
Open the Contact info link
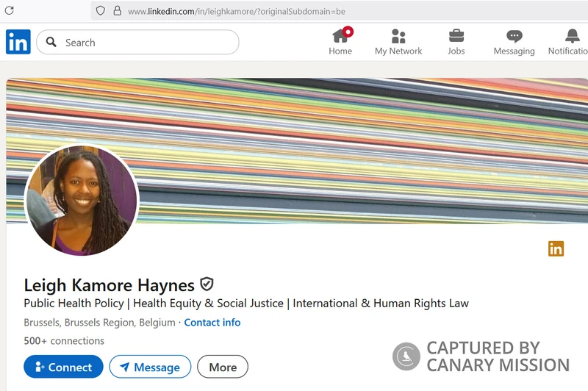tap(212, 323)
